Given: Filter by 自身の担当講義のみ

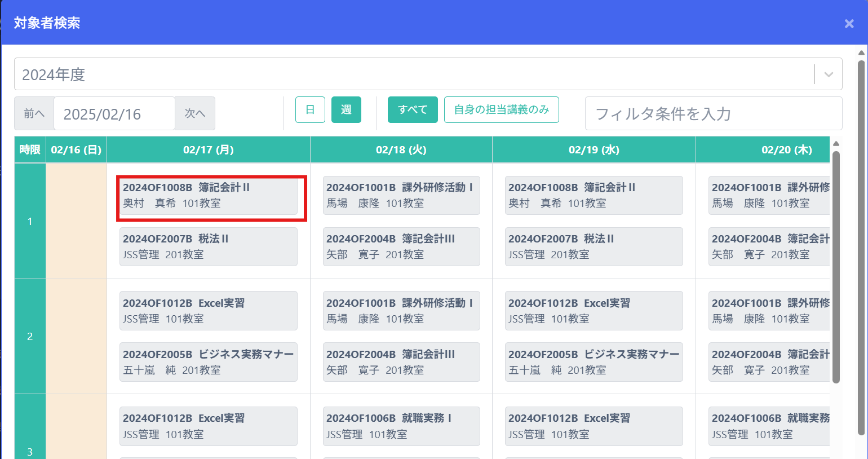Looking at the screenshot, I should tap(501, 110).
